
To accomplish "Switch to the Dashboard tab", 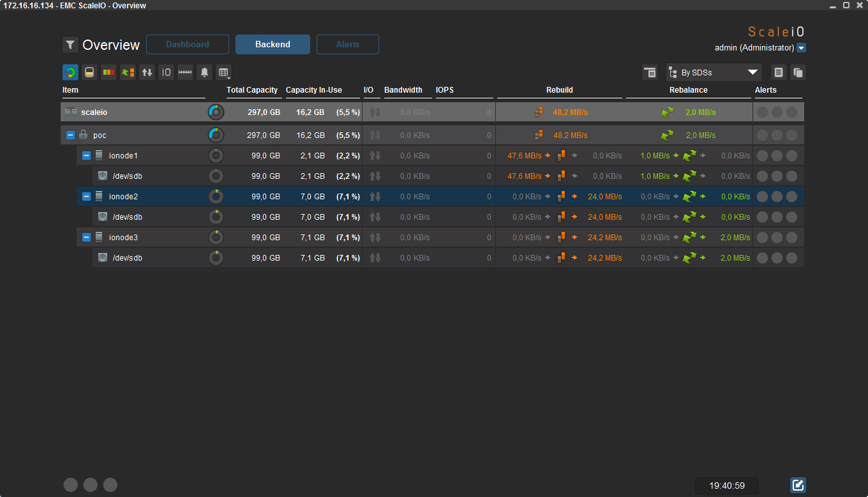I will [x=188, y=45].
